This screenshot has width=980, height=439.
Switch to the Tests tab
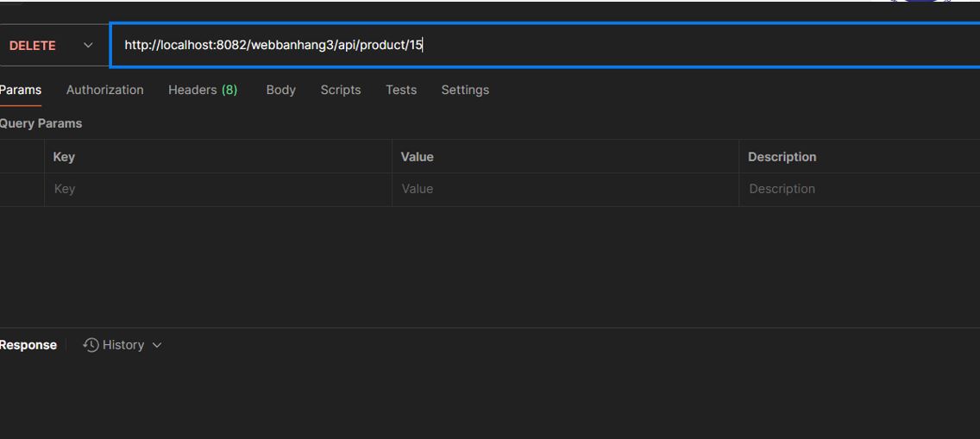click(x=400, y=90)
